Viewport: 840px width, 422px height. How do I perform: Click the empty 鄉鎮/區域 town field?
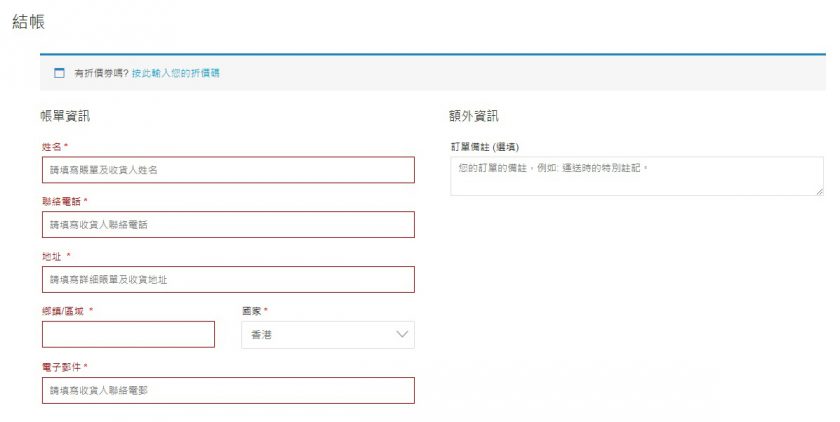[x=128, y=334]
